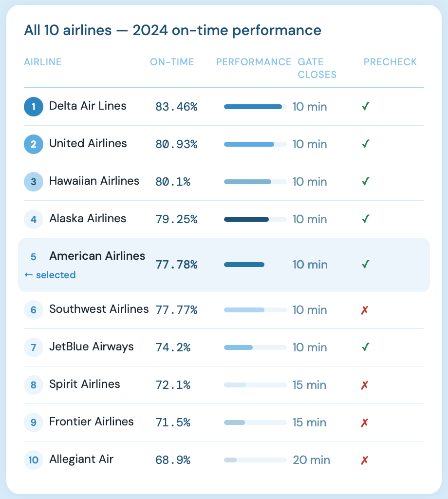Viewport: 448px width, 499px height.
Task: Click Allegiant Air 20 min gate time
Action: [311, 460]
